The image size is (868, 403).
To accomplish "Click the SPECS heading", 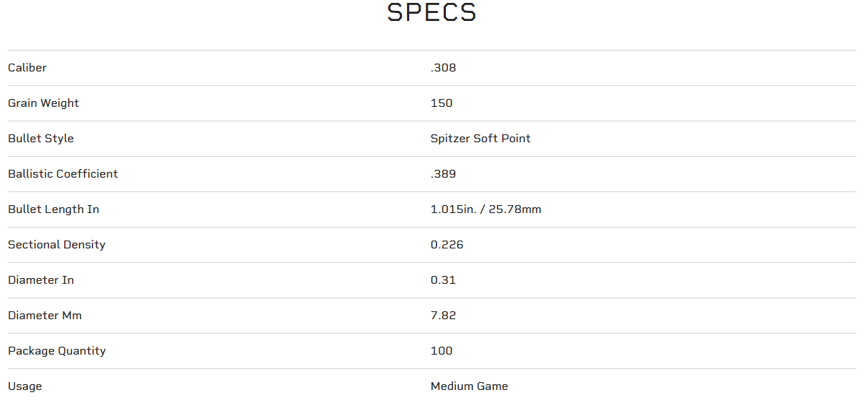I will (431, 13).
